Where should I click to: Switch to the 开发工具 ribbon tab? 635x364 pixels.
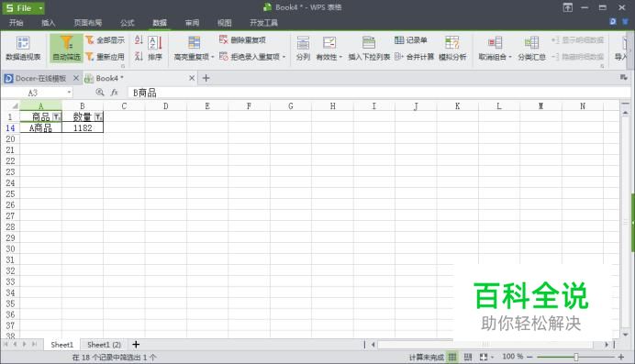point(263,23)
